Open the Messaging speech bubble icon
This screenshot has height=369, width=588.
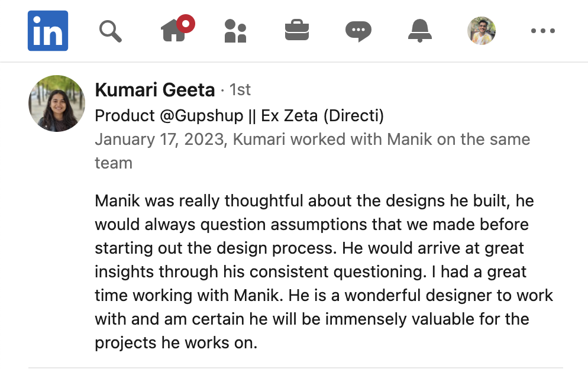(358, 31)
